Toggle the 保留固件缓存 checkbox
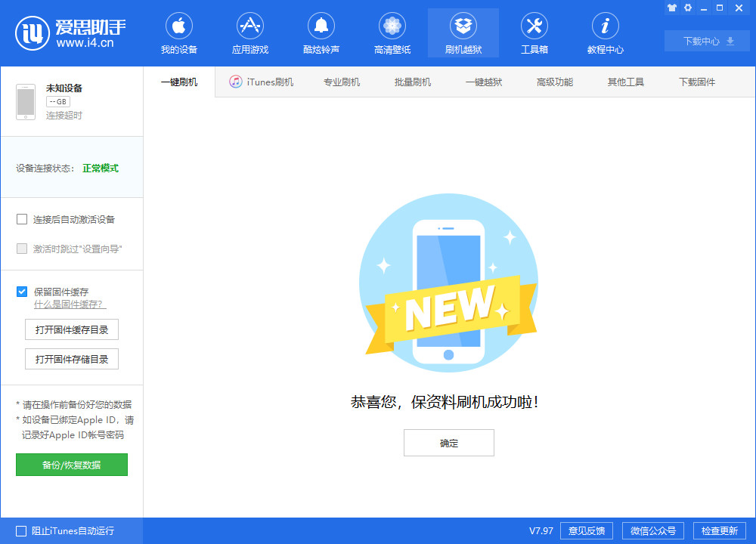756x544 pixels. click(x=22, y=292)
